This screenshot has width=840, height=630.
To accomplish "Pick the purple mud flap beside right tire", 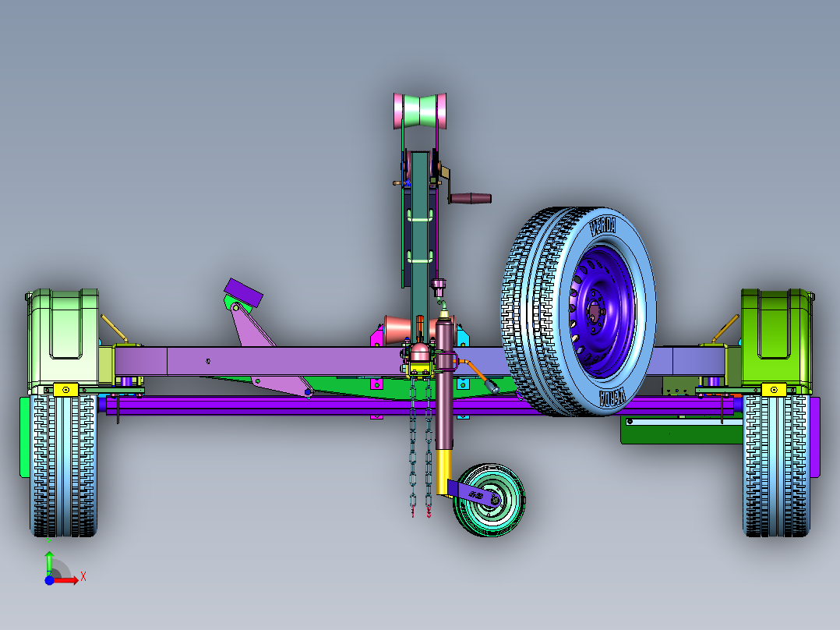I will [x=815, y=437].
